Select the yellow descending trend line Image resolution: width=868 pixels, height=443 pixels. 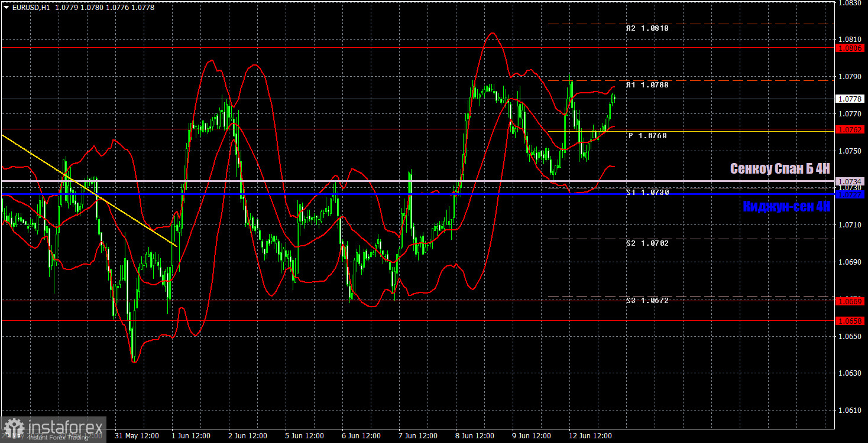click(x=89, y=190)
